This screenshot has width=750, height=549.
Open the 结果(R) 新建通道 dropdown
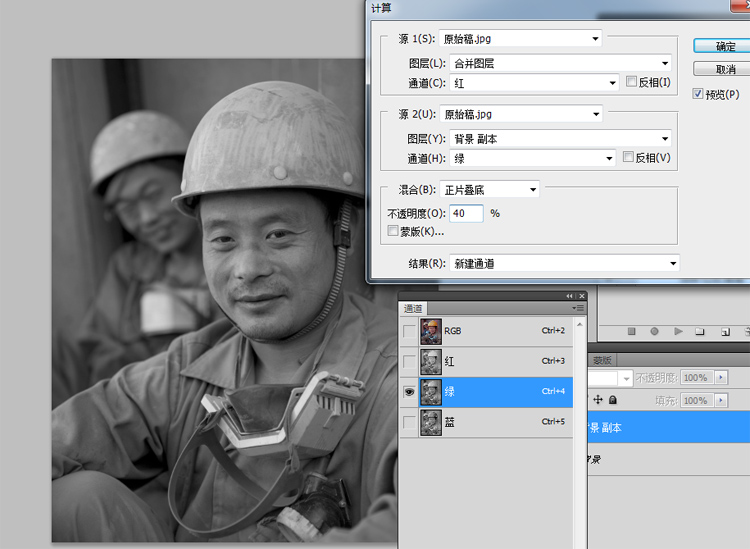point(564,263)
